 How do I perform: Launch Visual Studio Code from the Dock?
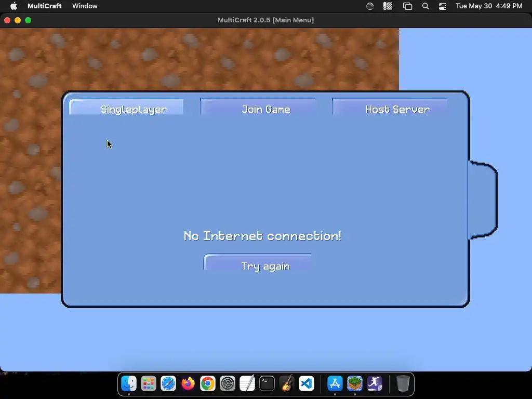tap(307, 384)
